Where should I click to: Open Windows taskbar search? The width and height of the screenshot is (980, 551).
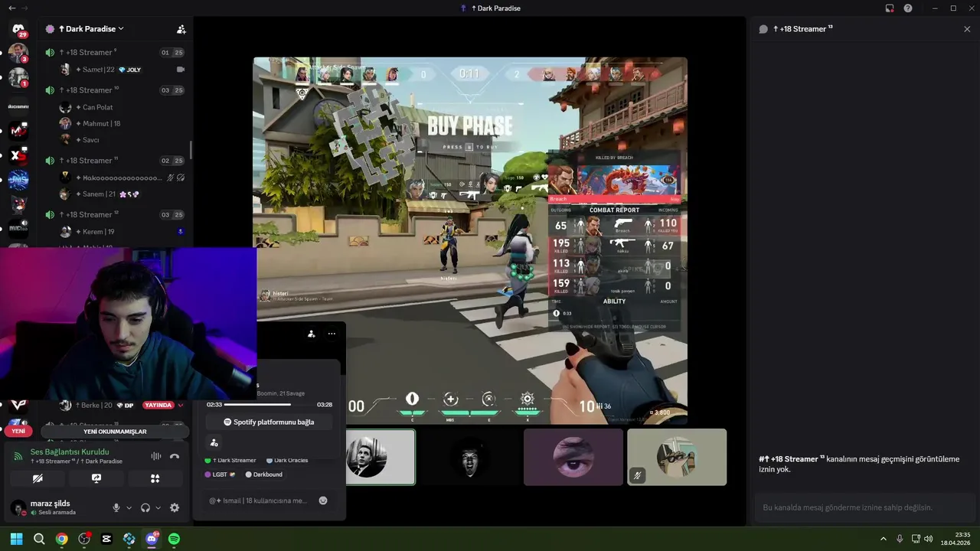point(39,539)
